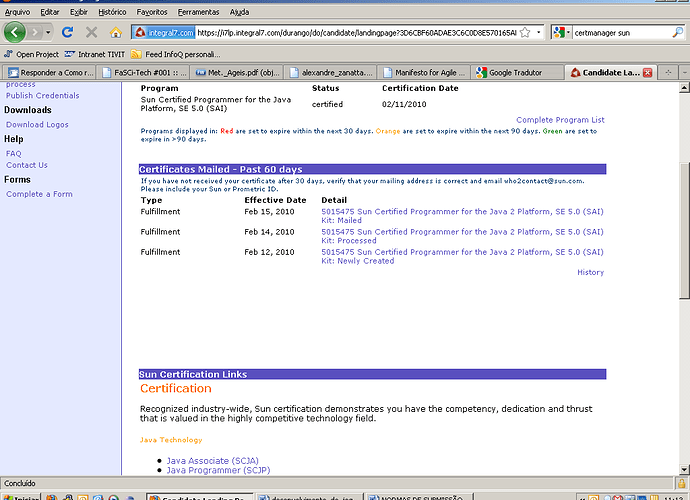Bookmark this page with the star icon
The width and height of the screenshot is (690, 500).
coord(525,33)
